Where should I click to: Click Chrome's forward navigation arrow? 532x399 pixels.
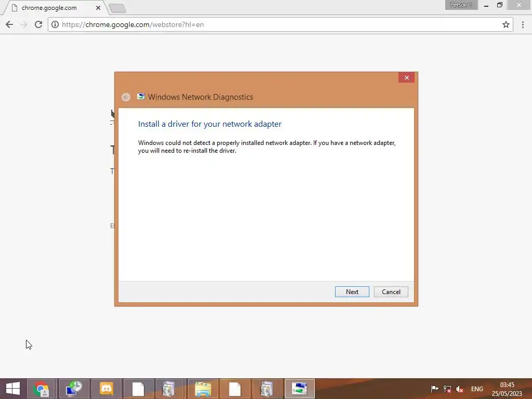pos(23,24)
